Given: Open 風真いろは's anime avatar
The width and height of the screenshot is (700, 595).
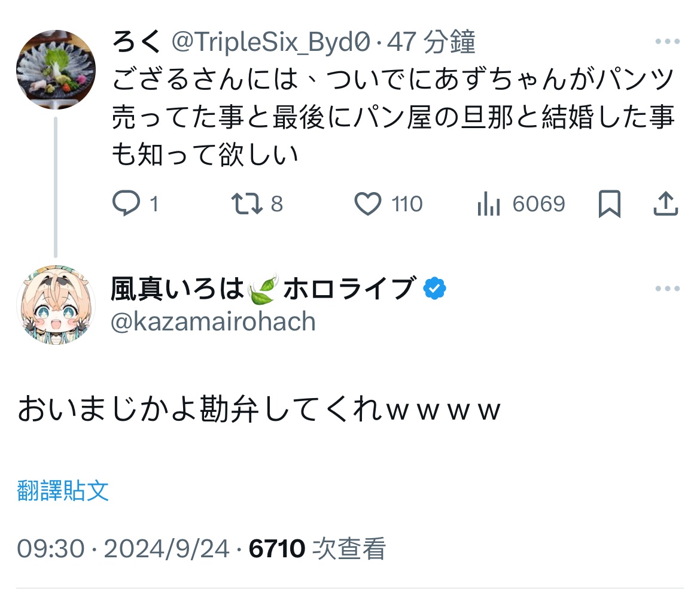Looking at the screenshot, I should (56, 304).
